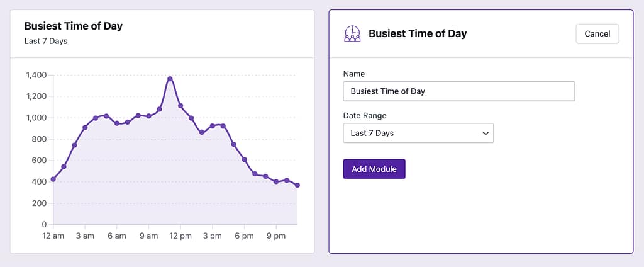Click the 0 y-axis label

click(45, 224)
